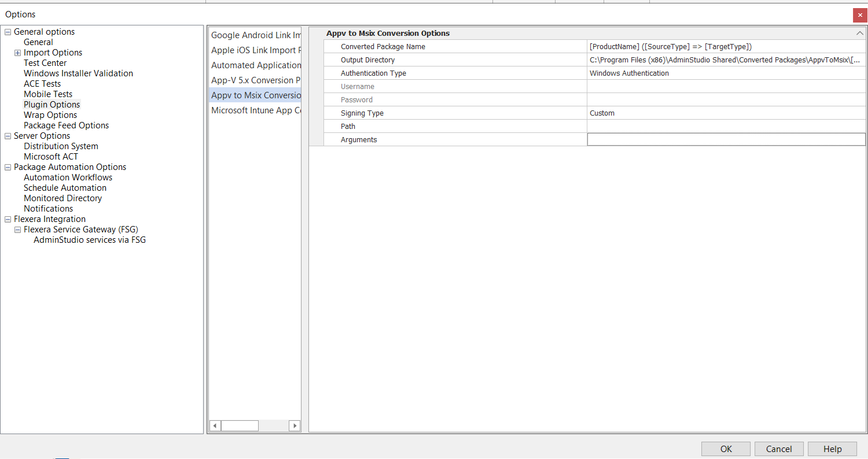Collapse the Server Options tree node
Image resolution: width=868 pixels, height=459 pixels.
(x=8, y=136)
